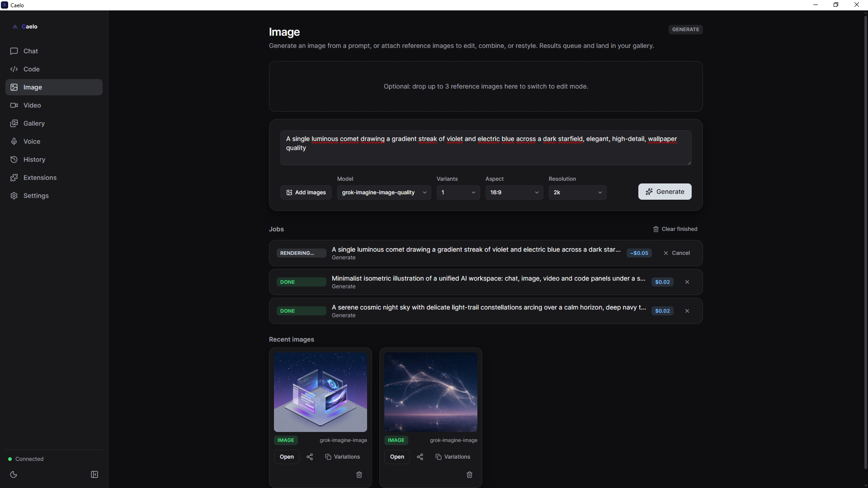Open Variations for the cosmic sky image

[453, 457]
